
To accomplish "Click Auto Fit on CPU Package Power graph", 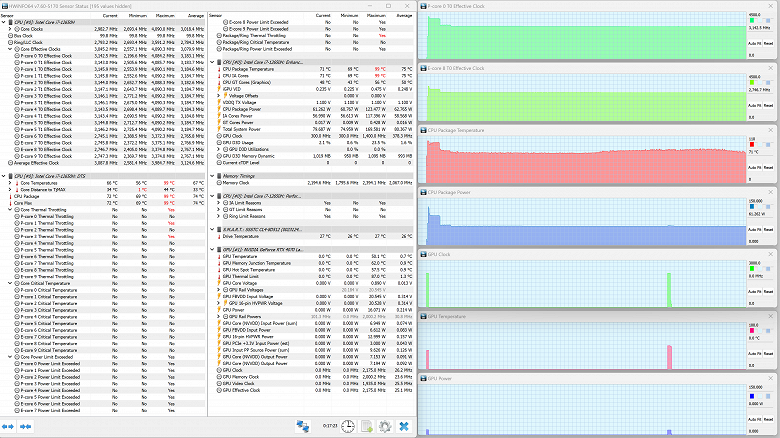I will (x=755, y=229).
